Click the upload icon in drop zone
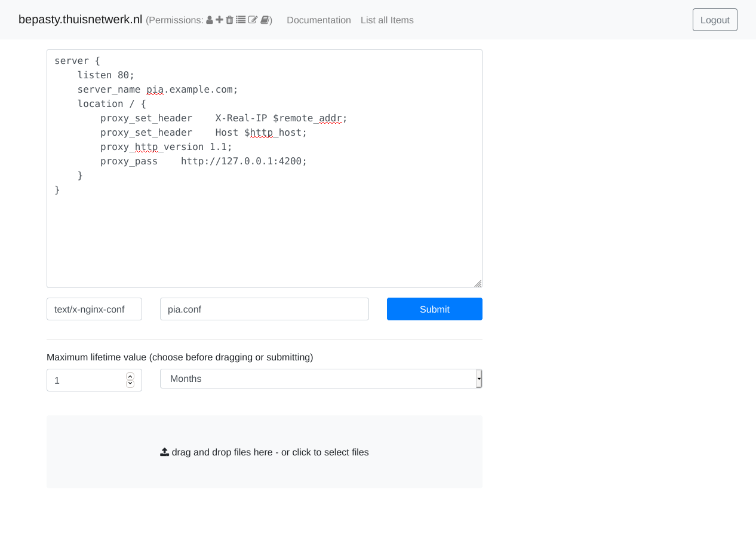The height and width of the screenshot is (560, 756). pos(165,452)
